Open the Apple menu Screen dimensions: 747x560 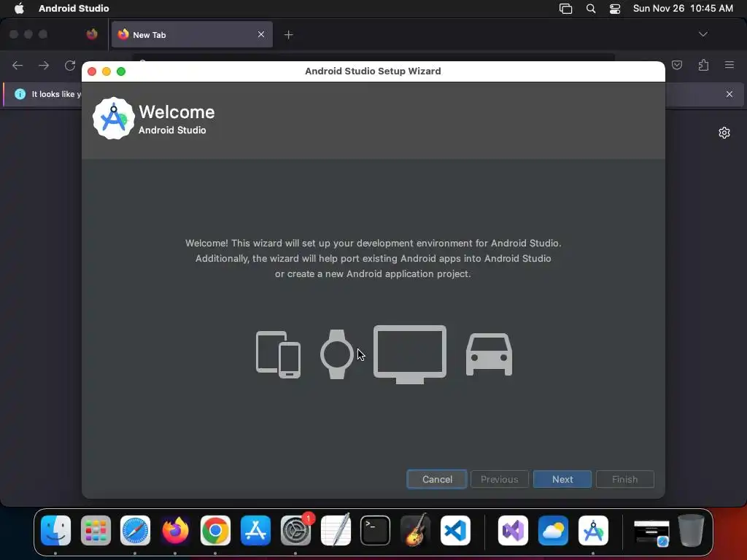click(19, 8)
